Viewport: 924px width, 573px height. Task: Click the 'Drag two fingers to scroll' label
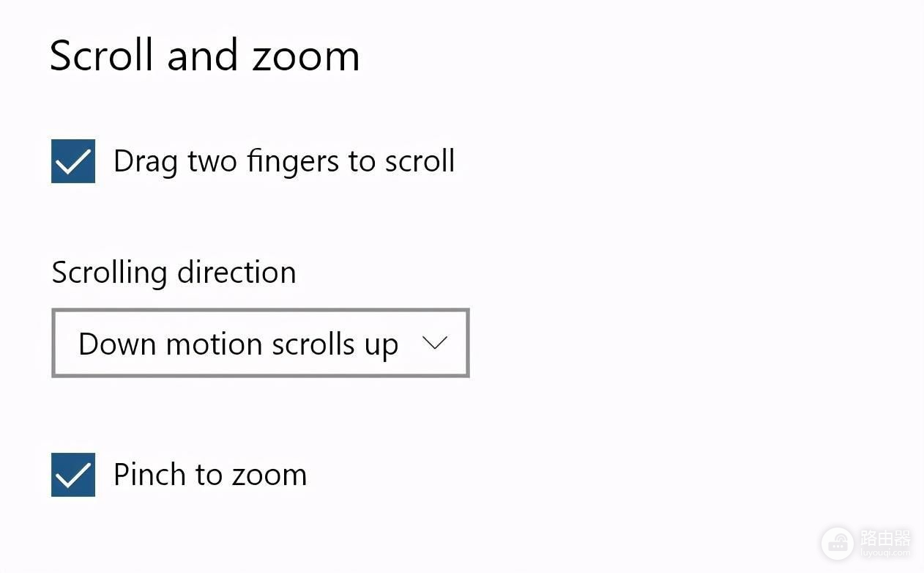283,161
